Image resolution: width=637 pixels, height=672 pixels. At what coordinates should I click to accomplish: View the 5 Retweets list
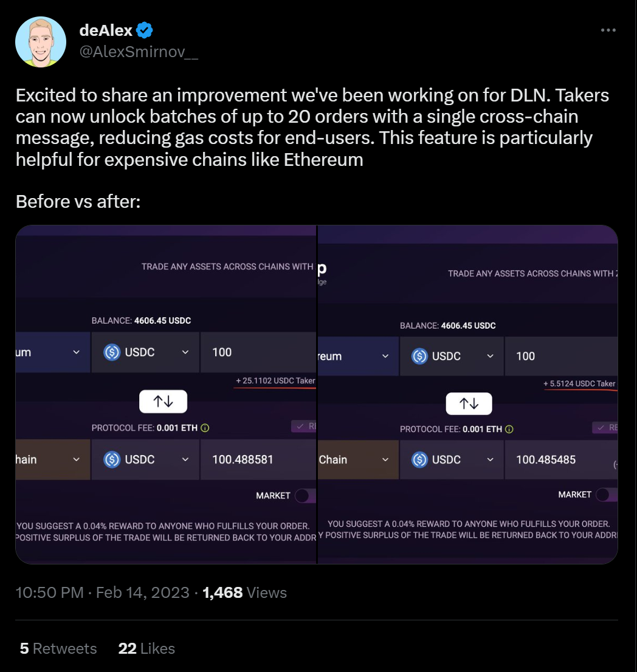tap(58, 648)
